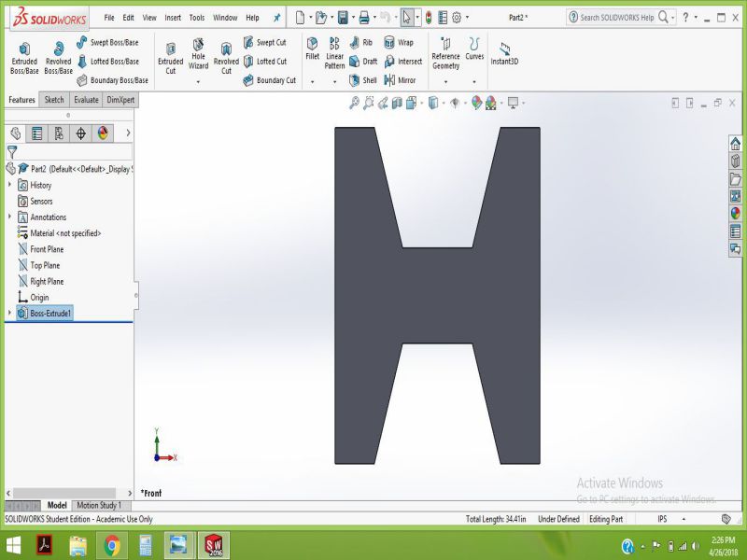Open the unit system IPS dropdown
The image size is (747, 560).
pos(684,519)
